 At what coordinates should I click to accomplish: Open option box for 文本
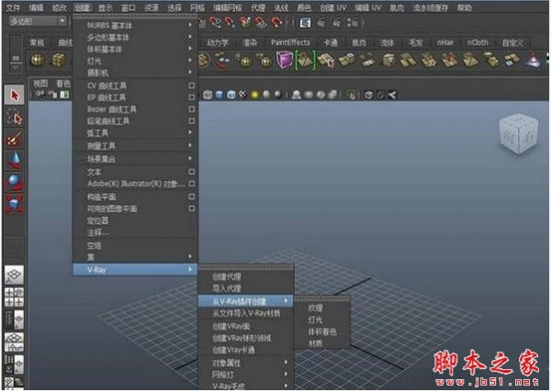(191, 172)
